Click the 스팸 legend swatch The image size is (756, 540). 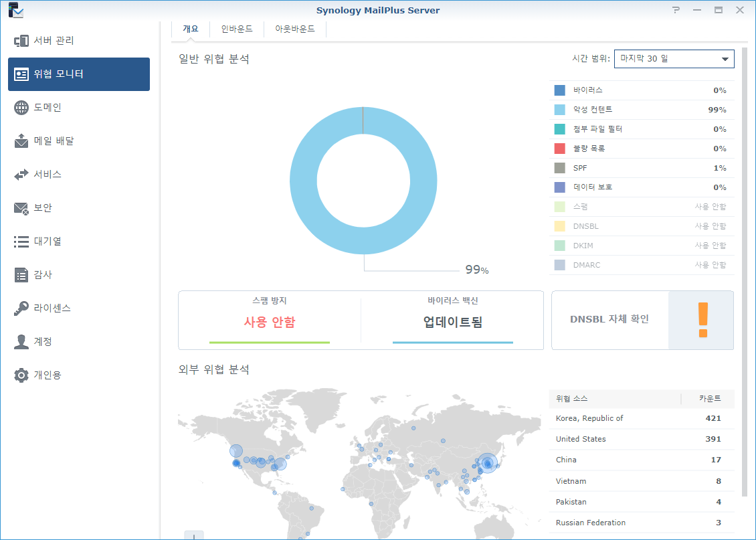point(560,207)
